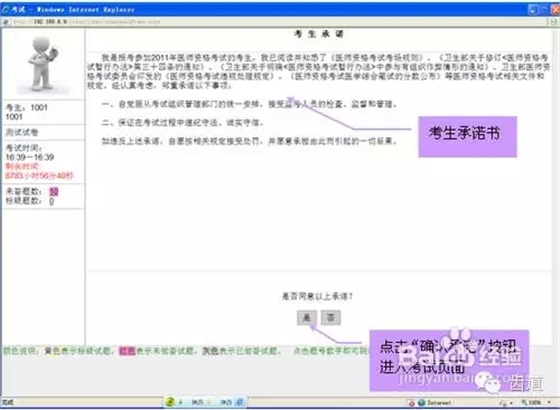Click the pledge item starting with 二、

(183, 123)
